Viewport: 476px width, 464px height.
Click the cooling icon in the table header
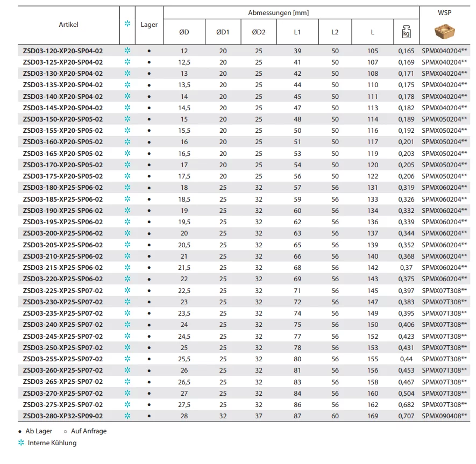click(x=127, y=24)
